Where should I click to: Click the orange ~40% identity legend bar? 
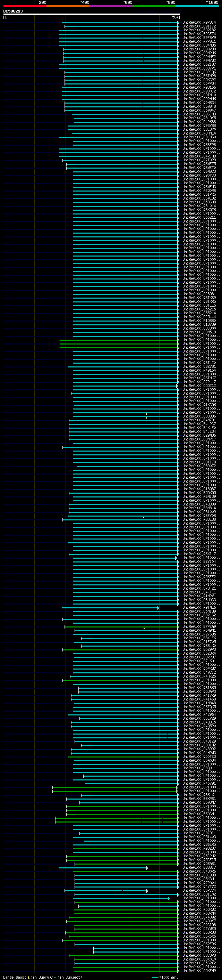tap(68, 6)
